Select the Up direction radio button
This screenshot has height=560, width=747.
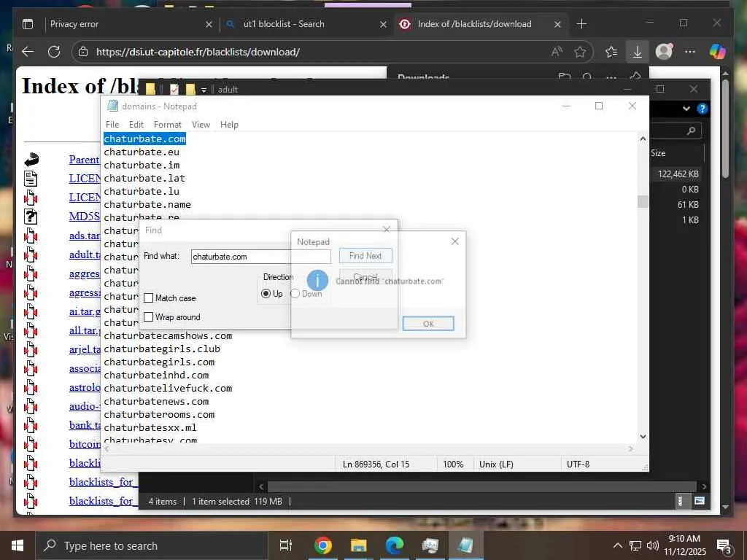point(266,294)
